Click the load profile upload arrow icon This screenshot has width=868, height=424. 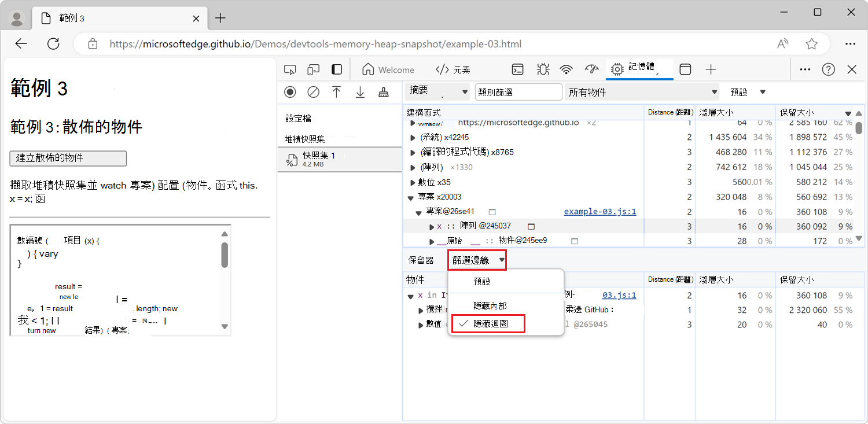click(336, 92)
